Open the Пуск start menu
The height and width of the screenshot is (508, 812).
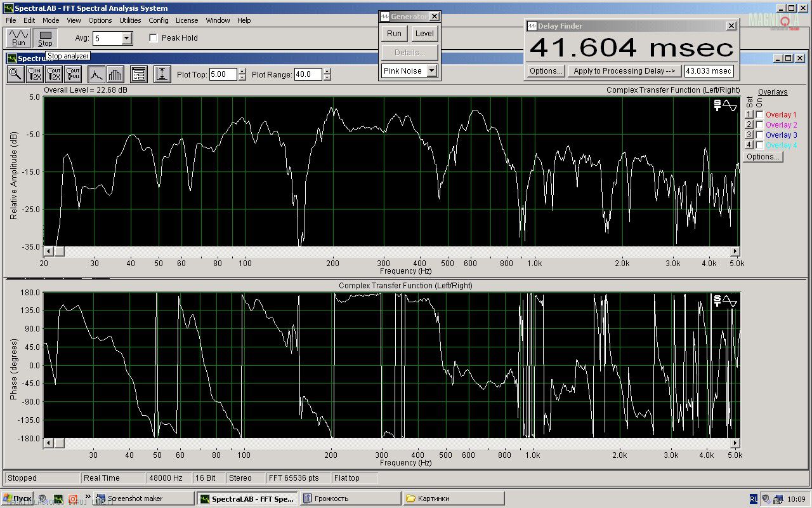[18, 498]
